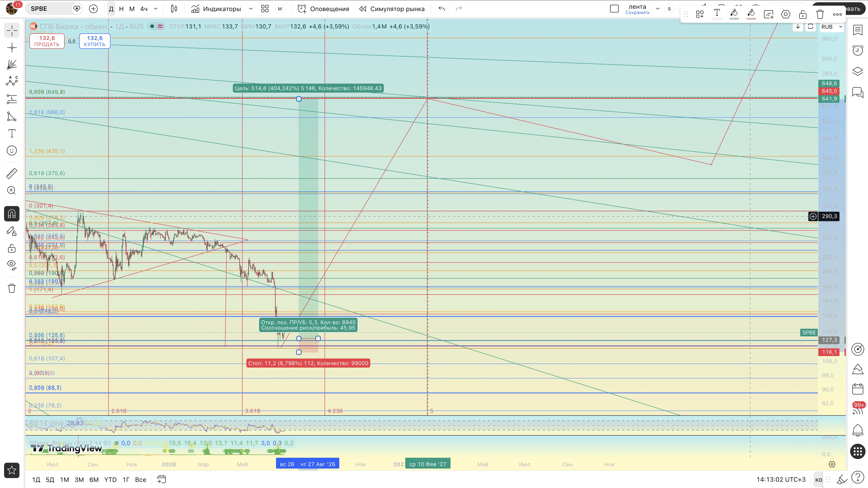Select the crosshair cursor tool
The height and width of the screenshot is (488, 868).
(x=12, y=30)
